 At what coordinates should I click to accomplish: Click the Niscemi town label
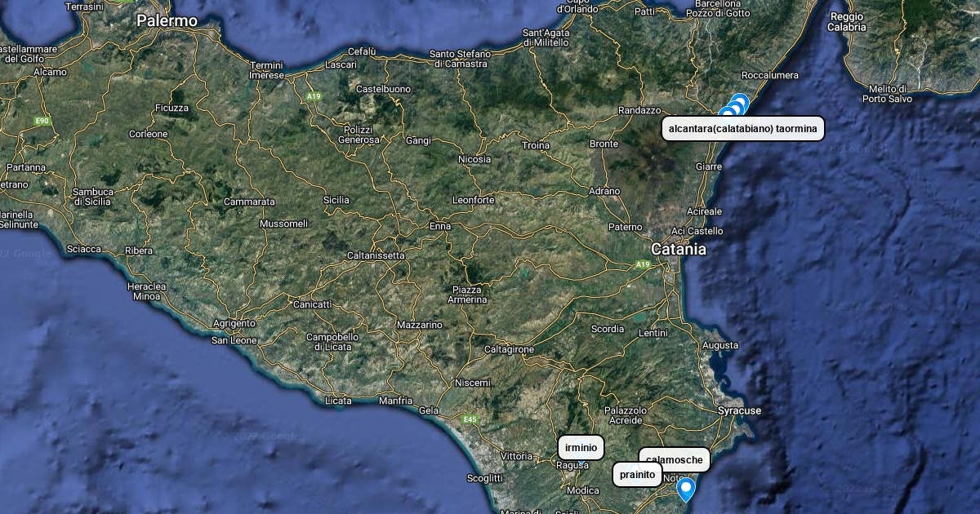(x=473, y=383)
